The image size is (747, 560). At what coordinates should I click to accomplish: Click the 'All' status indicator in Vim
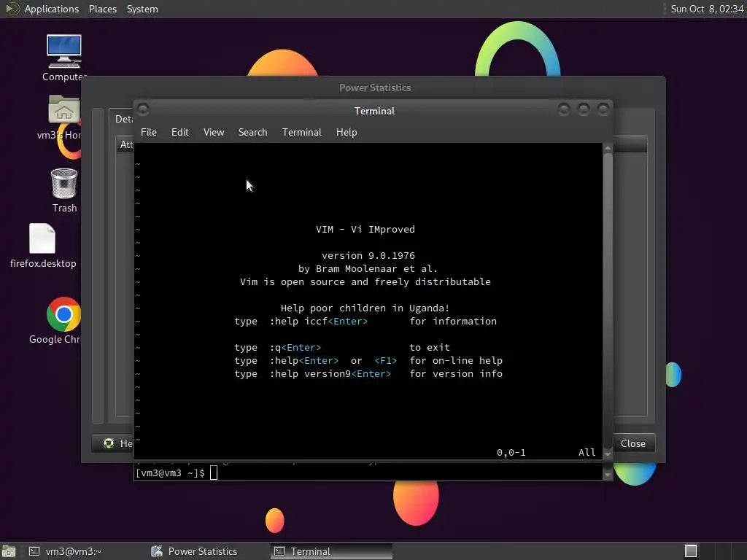pos(587,452)
